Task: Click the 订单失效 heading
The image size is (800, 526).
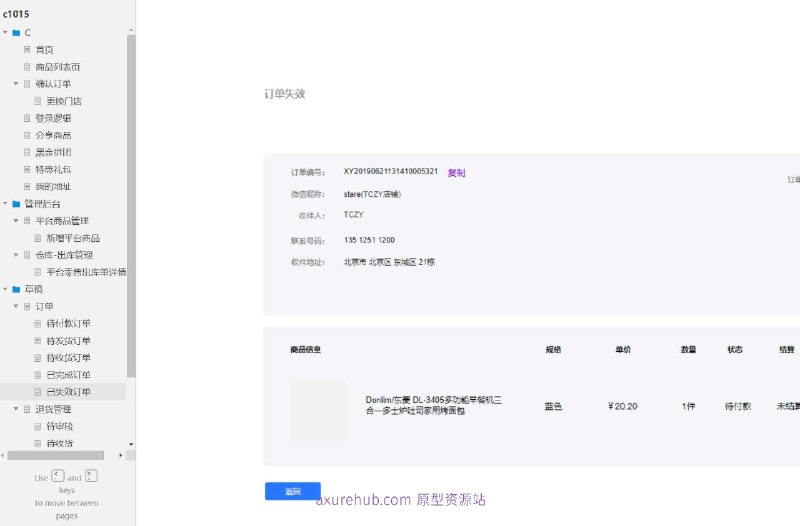Action: (x=285, y=94)
